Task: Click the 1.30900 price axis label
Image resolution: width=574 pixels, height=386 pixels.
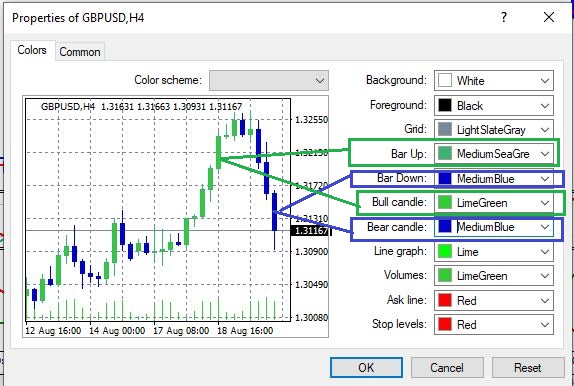Action: tap(312, 252)
